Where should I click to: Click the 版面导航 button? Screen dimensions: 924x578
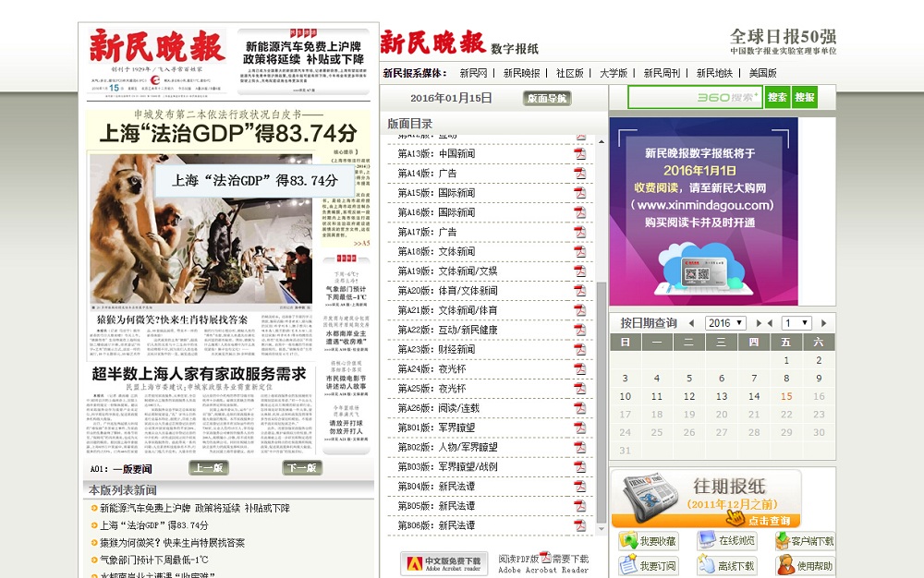547,98
